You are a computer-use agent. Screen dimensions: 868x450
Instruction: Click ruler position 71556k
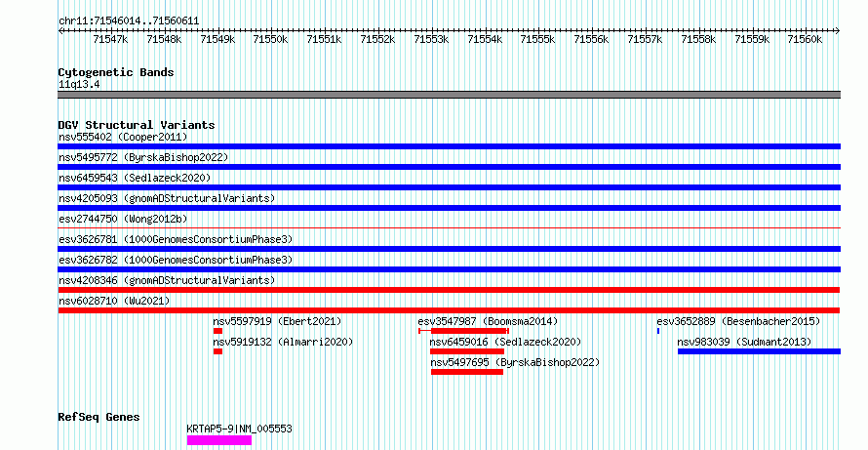point(591,39)
